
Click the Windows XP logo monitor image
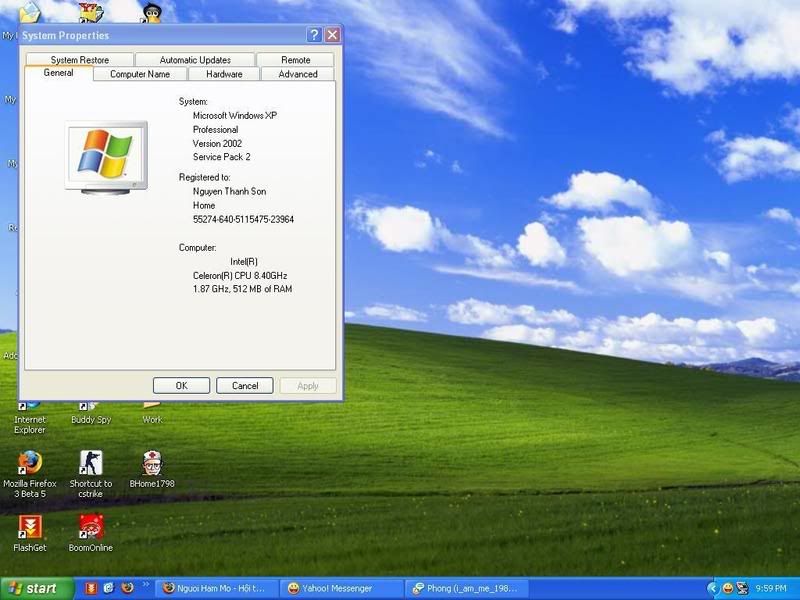coord(106,158)
